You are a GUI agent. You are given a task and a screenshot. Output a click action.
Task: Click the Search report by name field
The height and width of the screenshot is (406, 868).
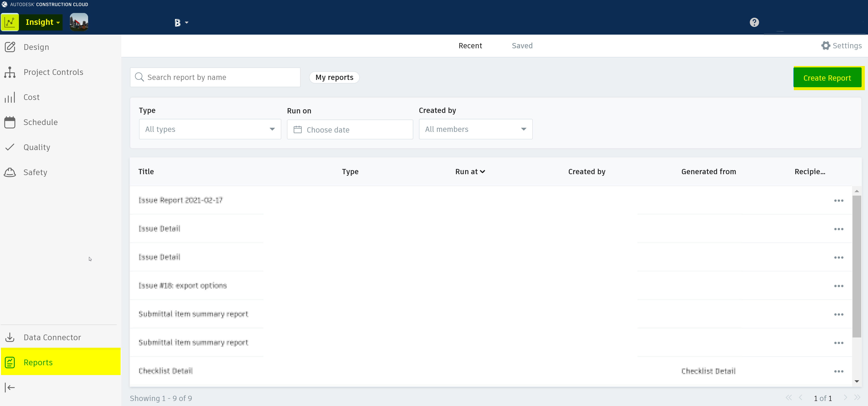(x=216, y=78)
